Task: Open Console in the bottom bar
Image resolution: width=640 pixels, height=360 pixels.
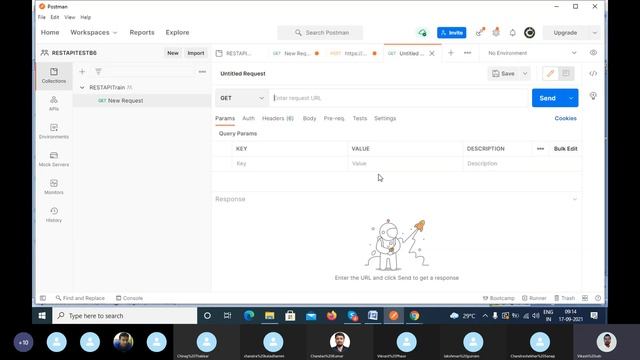Action: click(129, 298)
